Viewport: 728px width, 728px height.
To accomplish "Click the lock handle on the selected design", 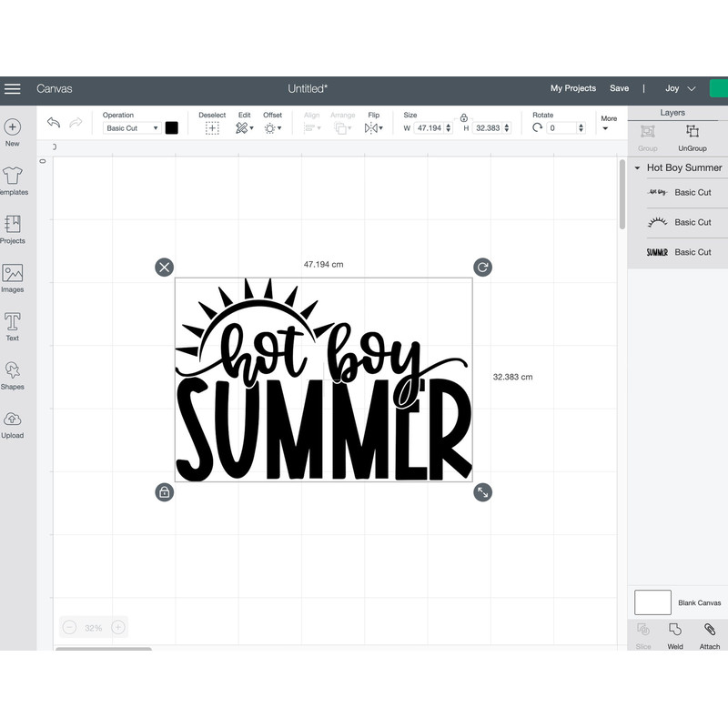I will [165, 492].
